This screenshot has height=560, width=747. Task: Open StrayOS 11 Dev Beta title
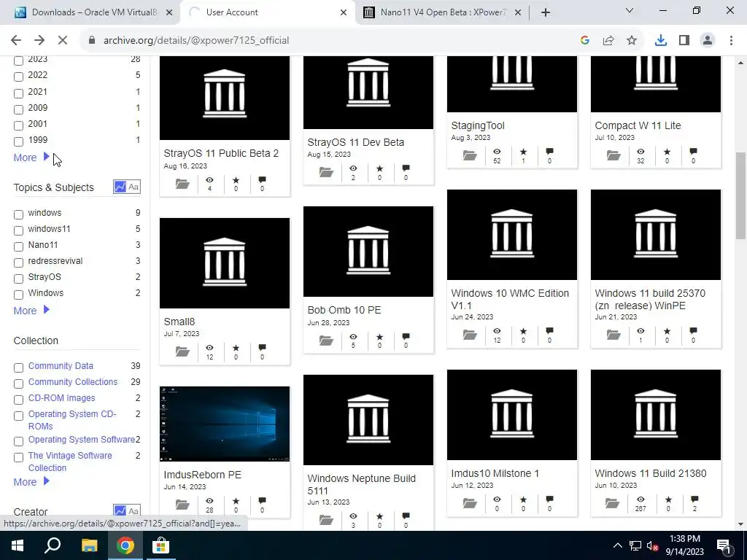pos(355,142)
